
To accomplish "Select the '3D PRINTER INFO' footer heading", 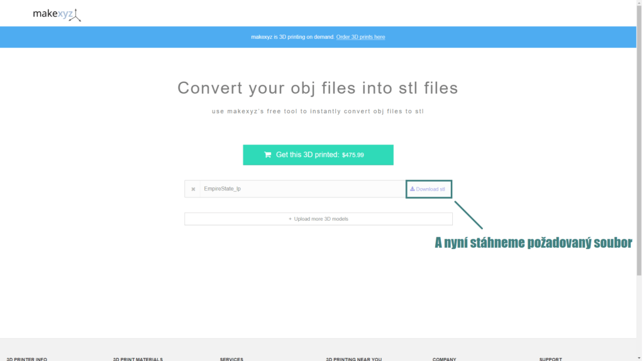I will [26, 358].
